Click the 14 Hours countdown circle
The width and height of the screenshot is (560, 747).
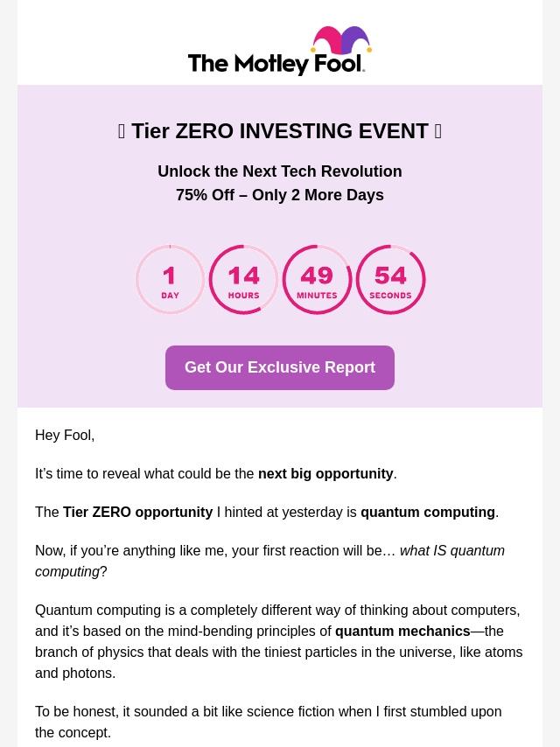(243, 280)
